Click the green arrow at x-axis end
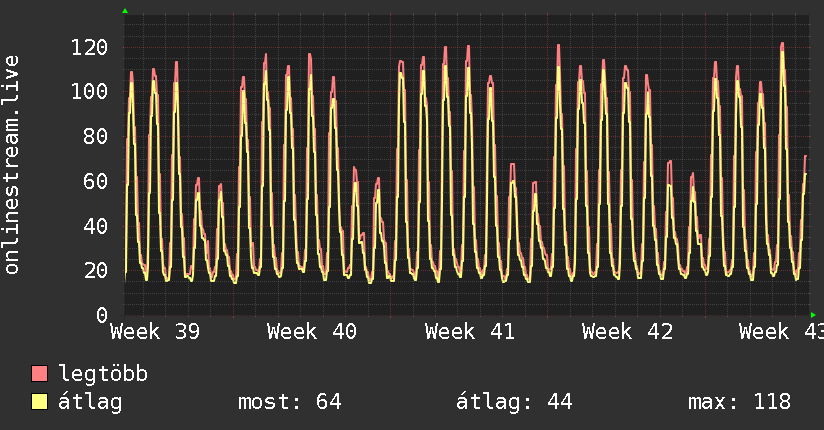824x430 pixels. pos(813,315)
